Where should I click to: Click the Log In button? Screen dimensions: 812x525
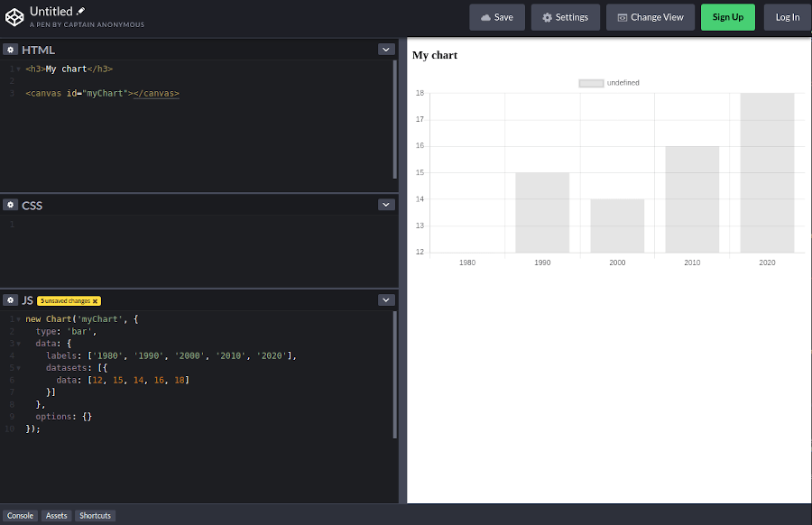pyautogui.click(x=787, y=16)
